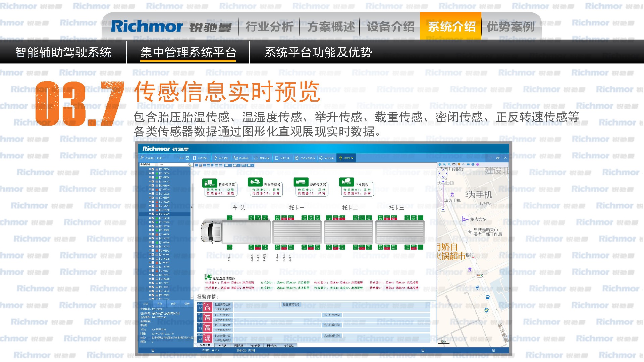The image size is (644, 362).
Task: Switch to the 传感信息 bottom tab
Action: click(x=205, y=345)
